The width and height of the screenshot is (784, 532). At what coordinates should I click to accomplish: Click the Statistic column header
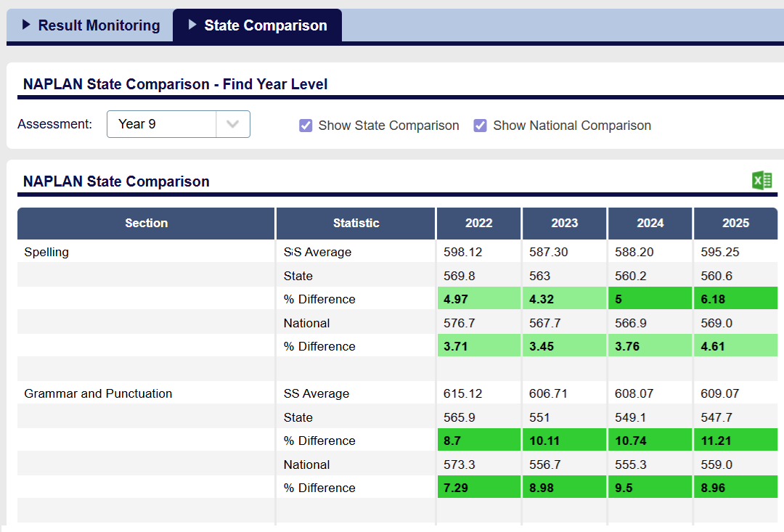[x=356, y=223]
